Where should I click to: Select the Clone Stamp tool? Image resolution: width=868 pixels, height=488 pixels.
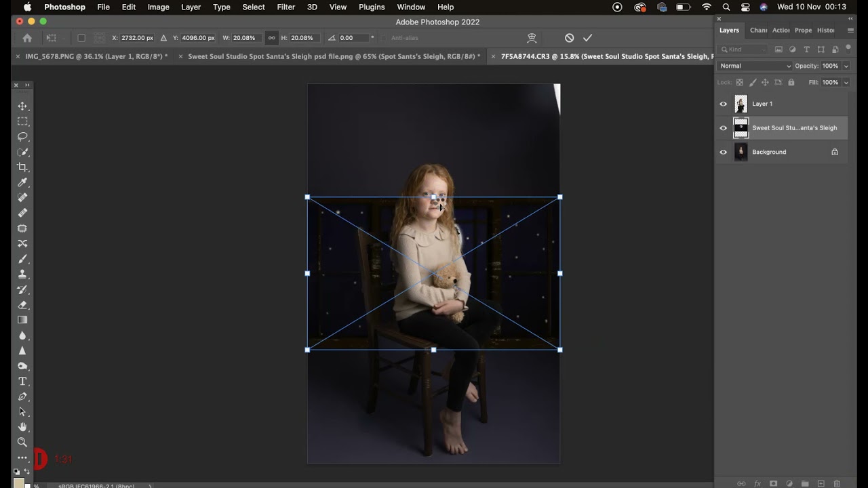coord(22,274)
